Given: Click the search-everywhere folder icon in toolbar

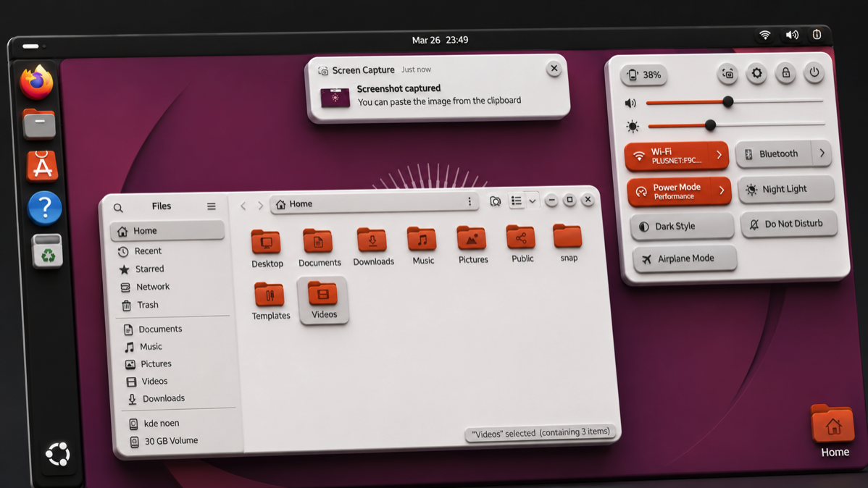Looking at the screenshot, I should (495, 201).
